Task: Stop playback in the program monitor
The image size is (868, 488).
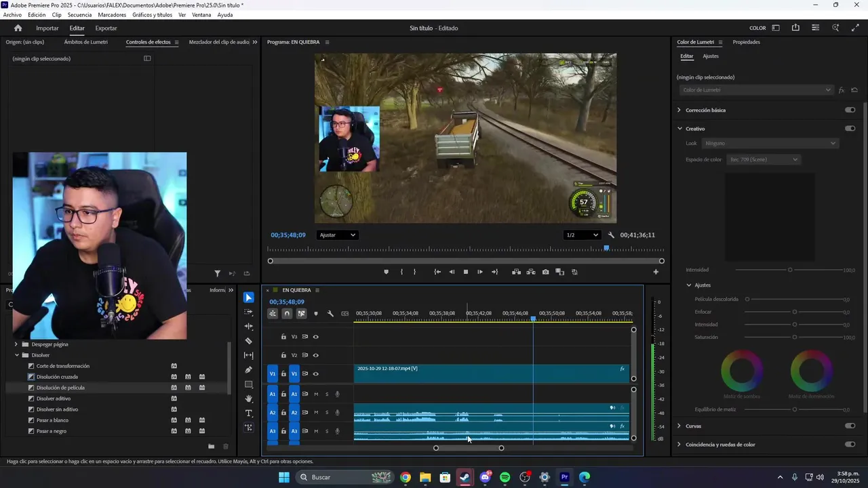Action: point(466,272)
